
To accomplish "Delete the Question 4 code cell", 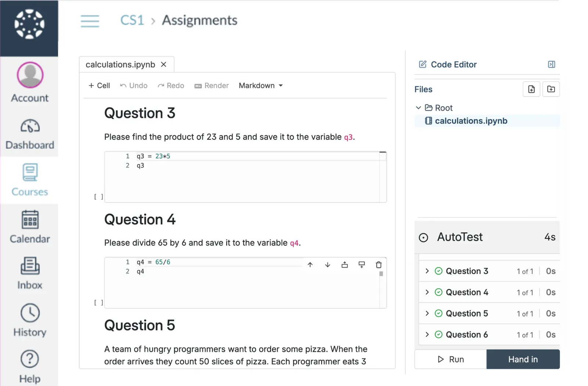I will point(379,265).
